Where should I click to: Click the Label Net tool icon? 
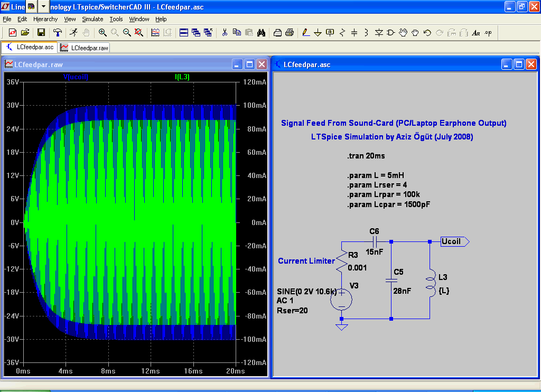coord(330,33)
